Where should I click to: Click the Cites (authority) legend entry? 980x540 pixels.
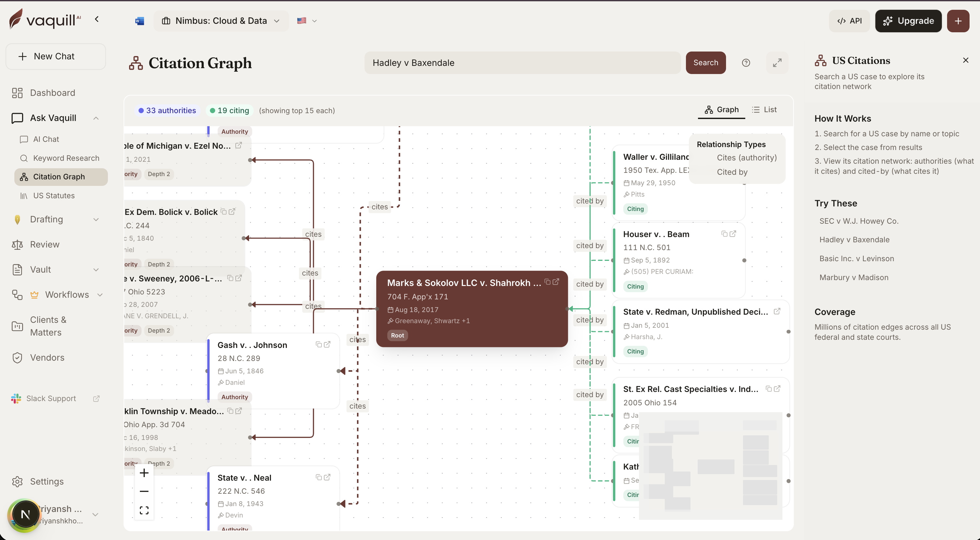(747, 158)
